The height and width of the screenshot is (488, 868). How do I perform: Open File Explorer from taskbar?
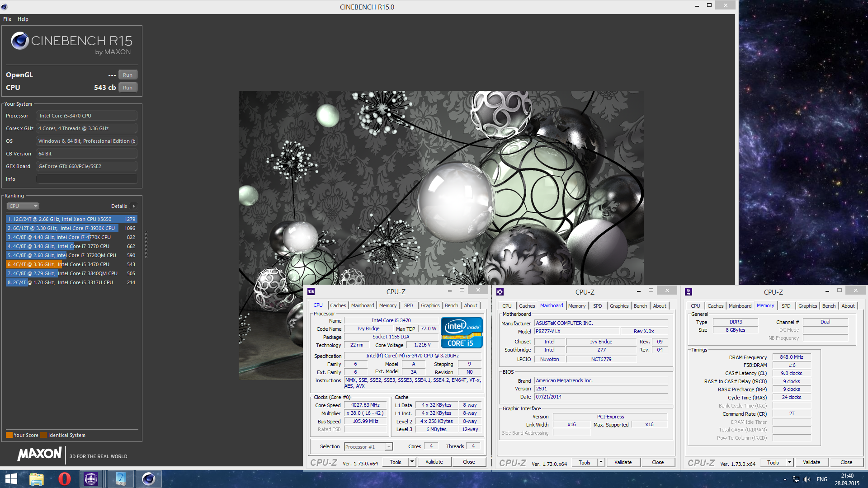[37, 479]
